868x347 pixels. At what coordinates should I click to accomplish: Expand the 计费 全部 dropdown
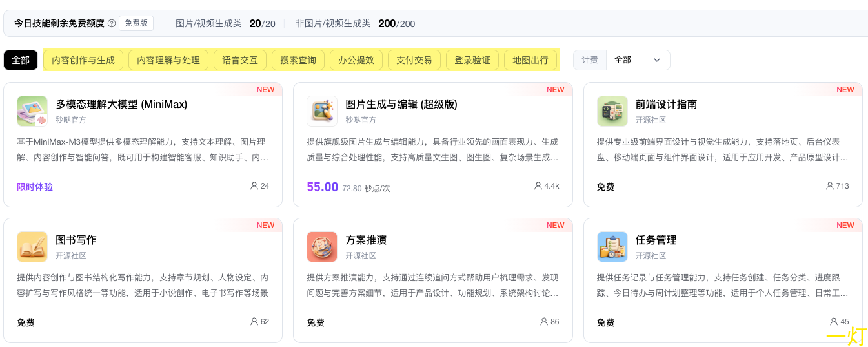(x=622, y=60)
